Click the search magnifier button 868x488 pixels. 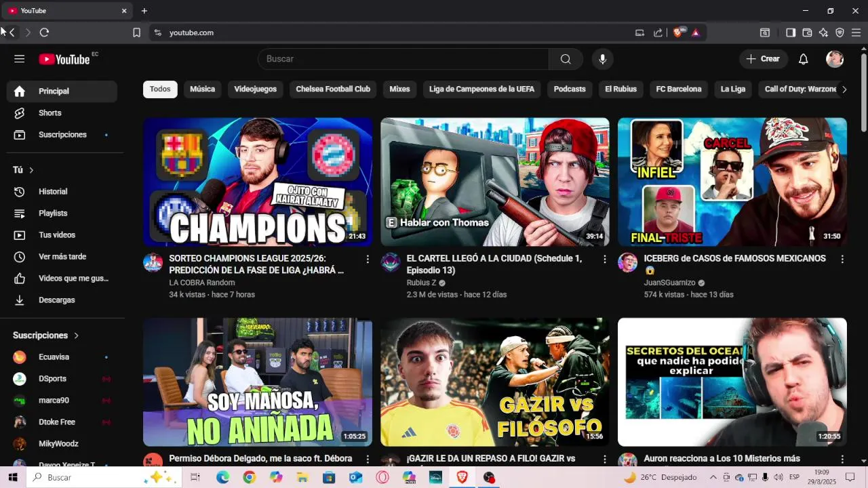click(x=566, y=59)
